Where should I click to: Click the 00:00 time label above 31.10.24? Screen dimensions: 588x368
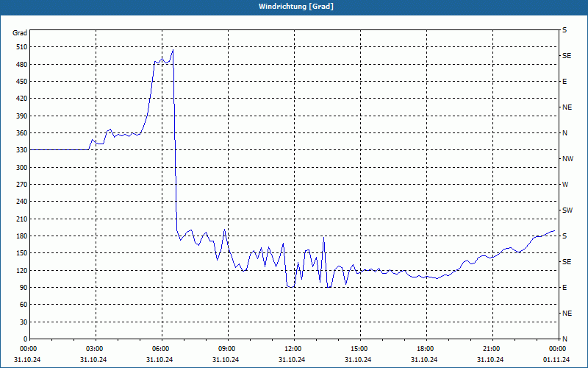coord(27,349)
